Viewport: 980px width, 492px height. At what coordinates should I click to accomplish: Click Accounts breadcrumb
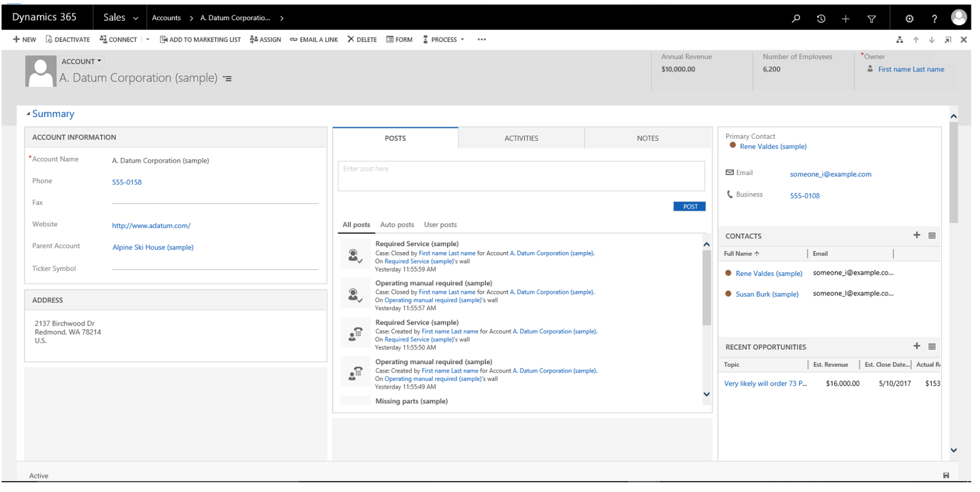[x=166, y=18]
